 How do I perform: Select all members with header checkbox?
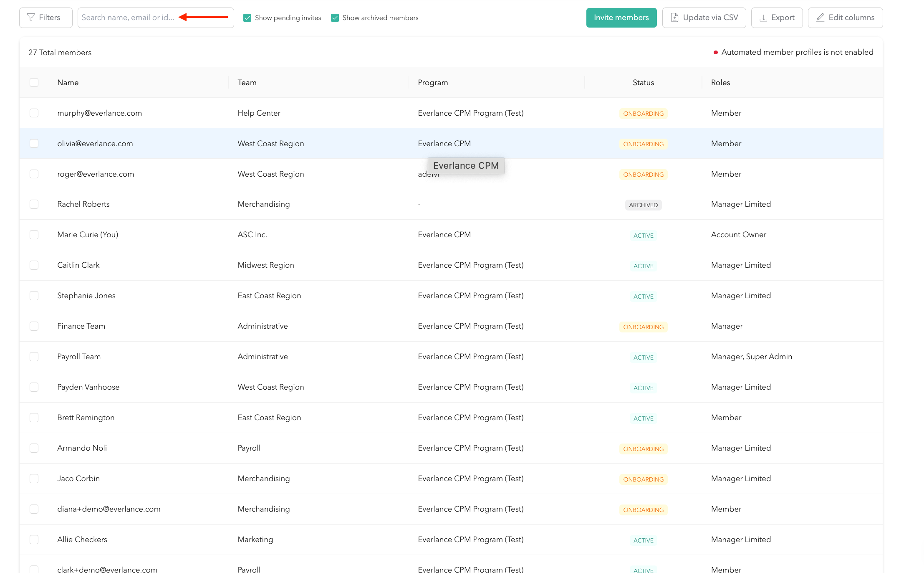(34, 83)
